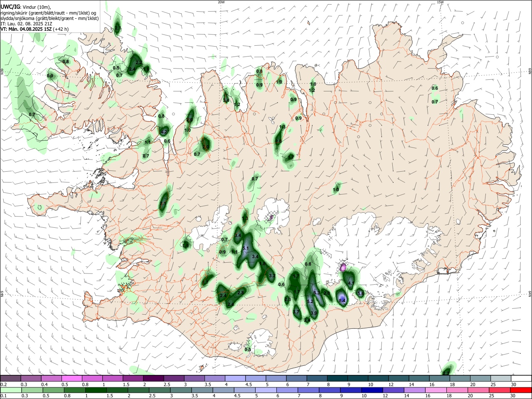Select the lavender snow swatch between 4 and 4.5
Screen dimensions: 532x399
point(234,378)
